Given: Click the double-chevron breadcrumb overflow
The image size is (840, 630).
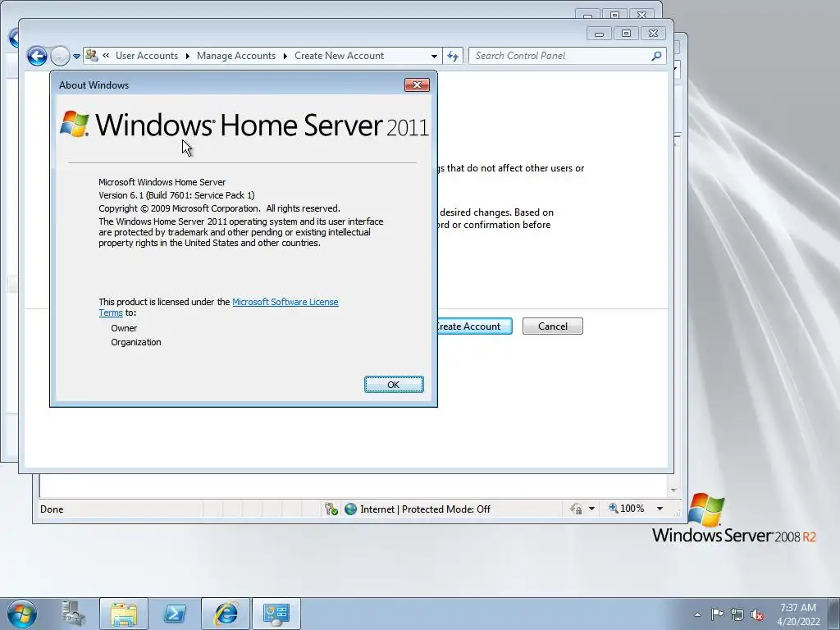Looking at the screenshot, I should click(106, 55).
